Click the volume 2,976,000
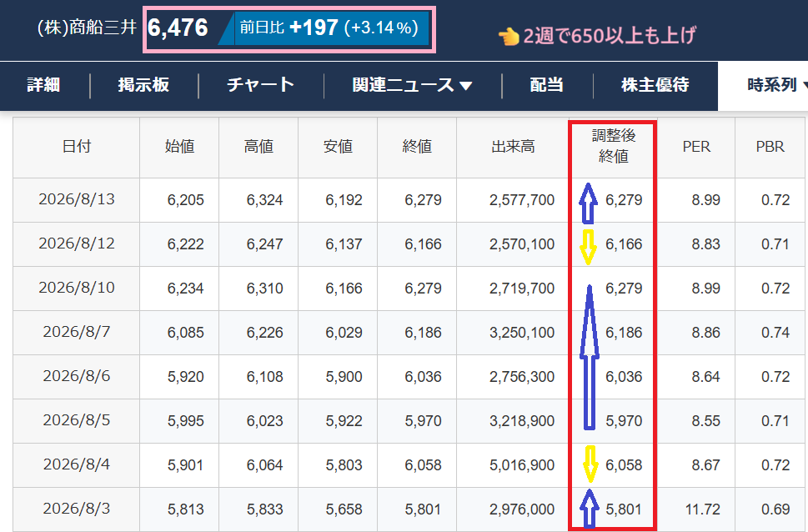The image size is (808, 532). click(x=522, y=509)
